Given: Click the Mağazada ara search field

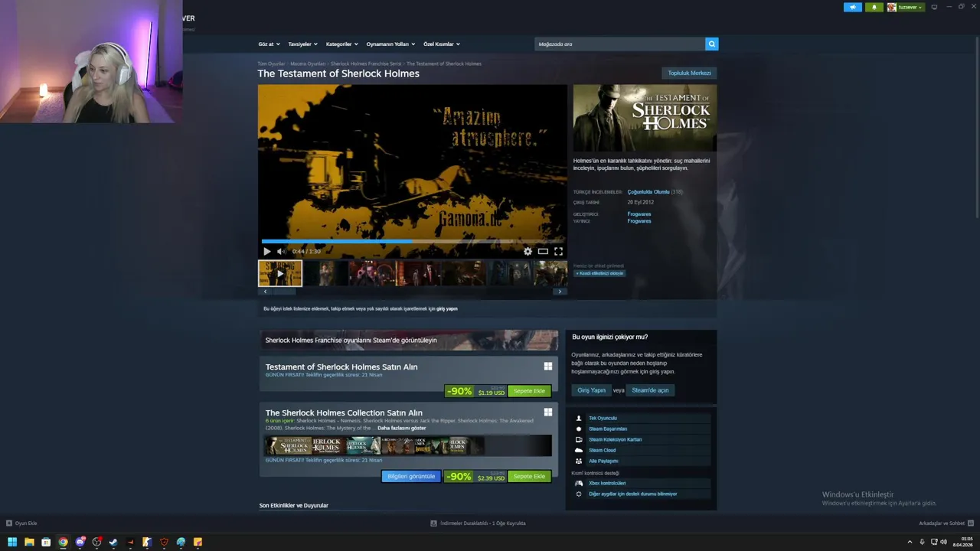Looking at the screenshot, I should tap(619, 44).
